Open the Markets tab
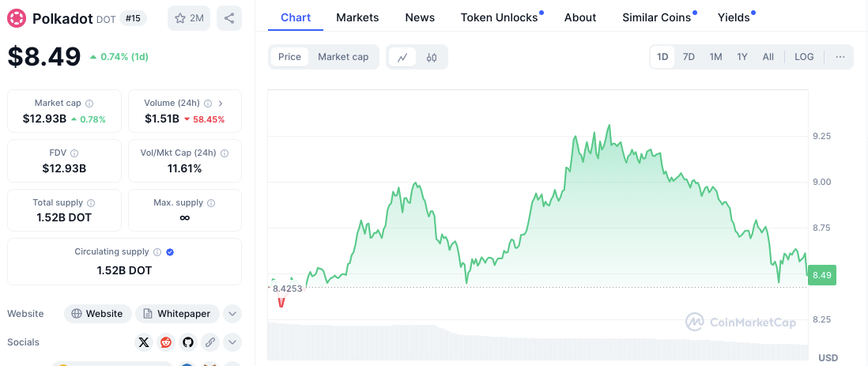This screenshot has height=366, width=868. click(357, 17)
